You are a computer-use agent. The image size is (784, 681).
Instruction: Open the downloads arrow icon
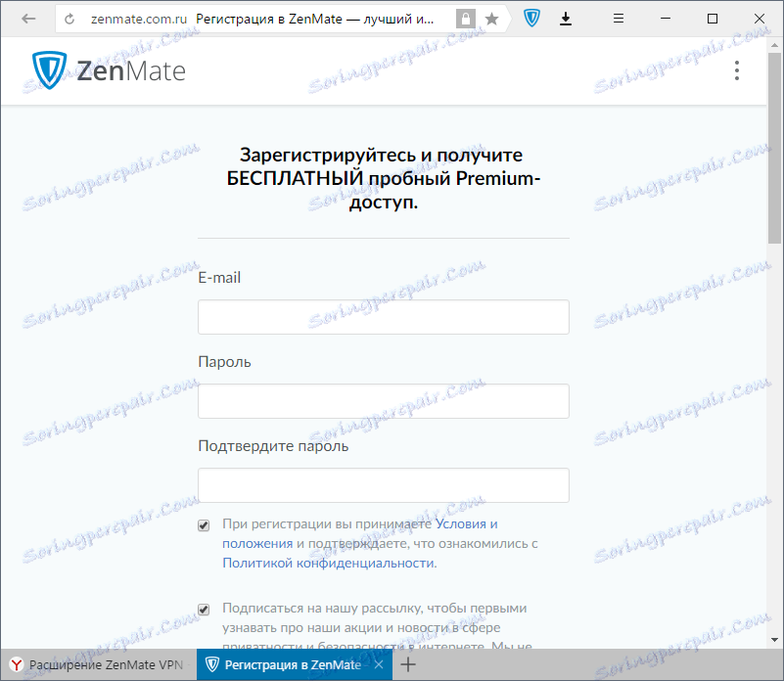tap(566, 19)
